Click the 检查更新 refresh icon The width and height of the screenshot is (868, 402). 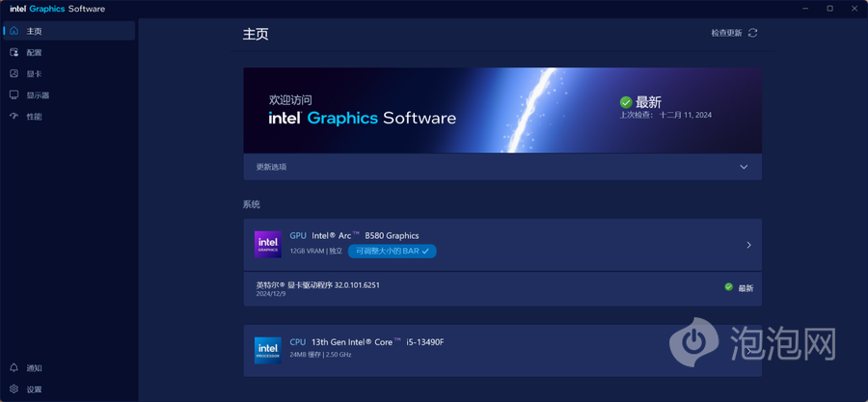pos(752,33)
